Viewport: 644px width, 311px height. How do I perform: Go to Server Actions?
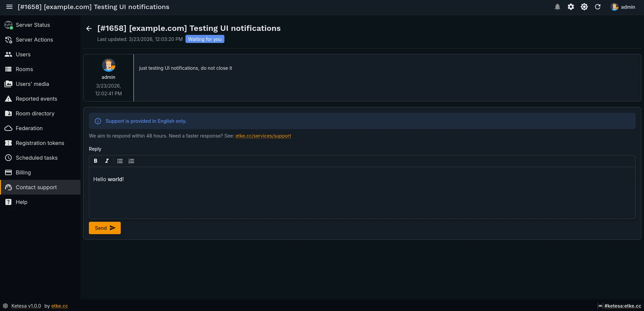click(x=40, y=40)
